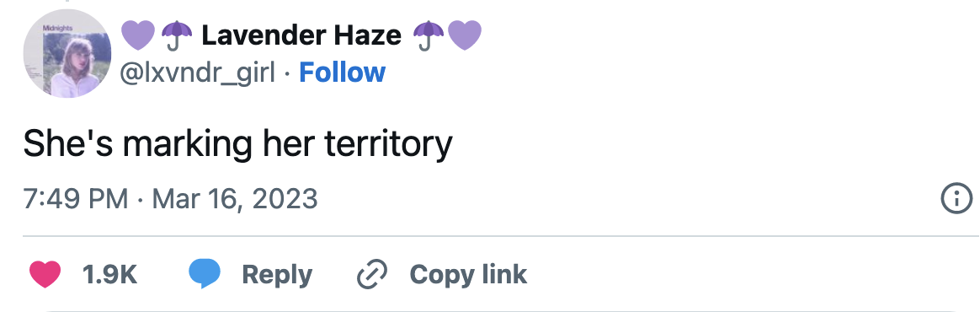The width and height of the screenshot is (980, 312).
Task: Follow the lxvndr_girl account
Action: (x=343, y=73)
